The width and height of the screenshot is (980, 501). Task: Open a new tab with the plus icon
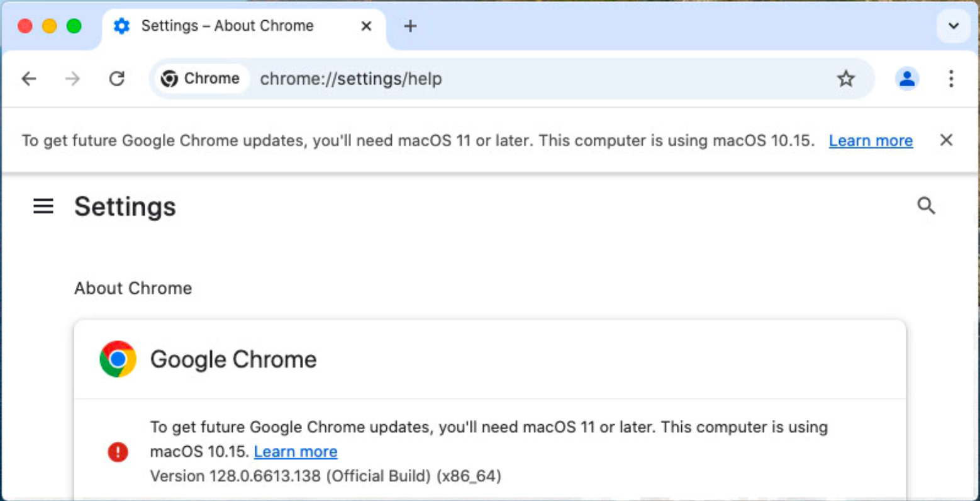[410, 26]
